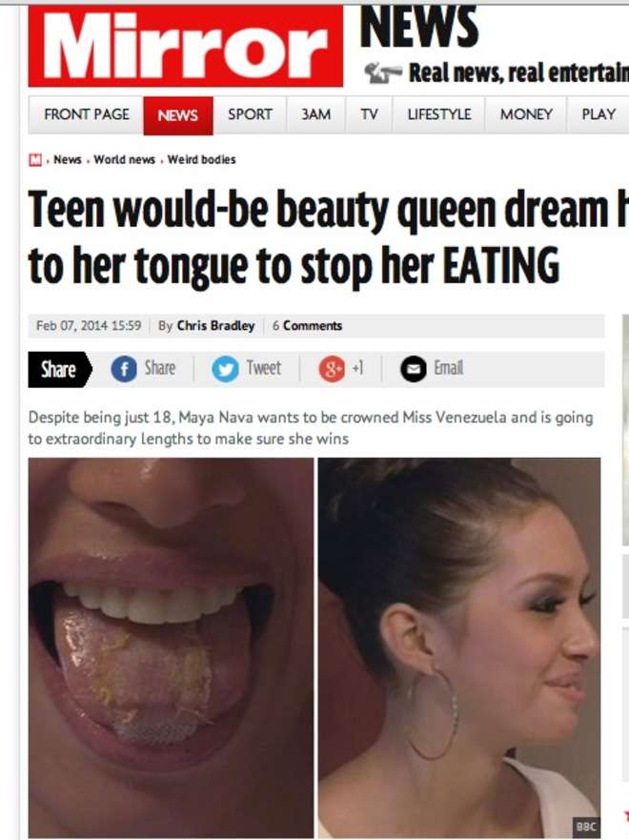
Task: Open the PLAY tab
Action: (598, 114)
